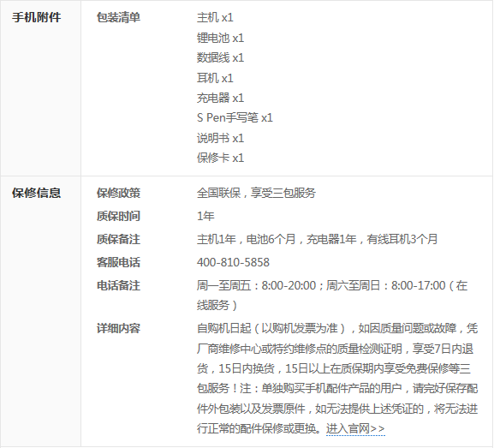Select the 锂电池 x1 list entry
The height and width of the screenshot is (448, 494).
coord(221,38)
